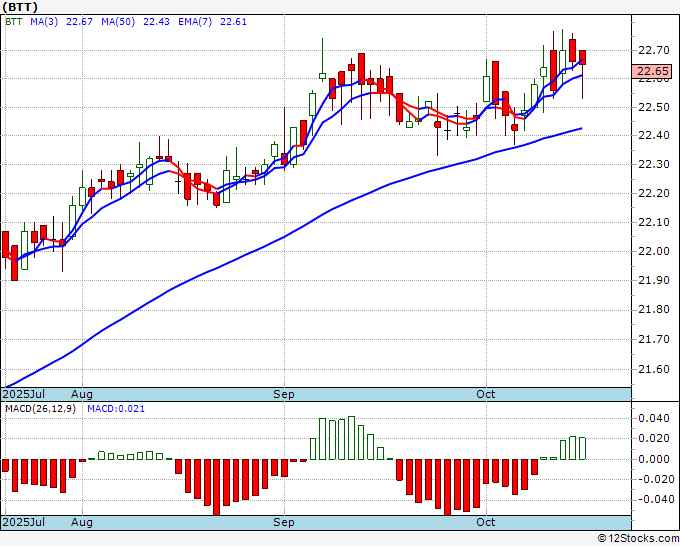The image size is (680, 546).
Task: Click the 0.020 MACD axis label
Action: tap(654, 438)
